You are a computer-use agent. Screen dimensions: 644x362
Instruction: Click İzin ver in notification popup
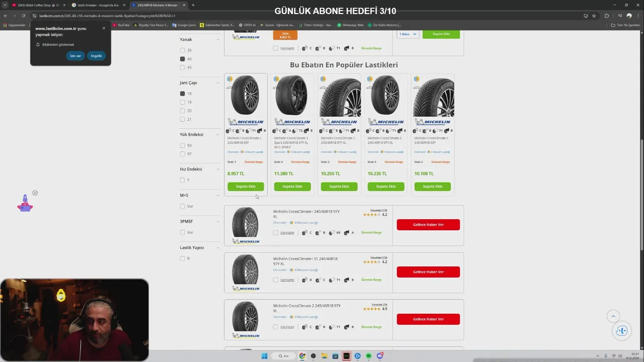click(x=75, y=56)
